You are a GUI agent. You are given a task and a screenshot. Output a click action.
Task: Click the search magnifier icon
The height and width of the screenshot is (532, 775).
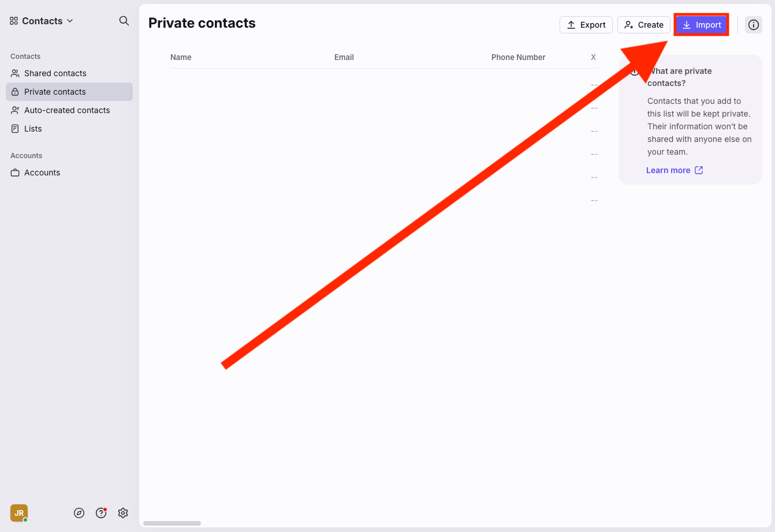124,21
